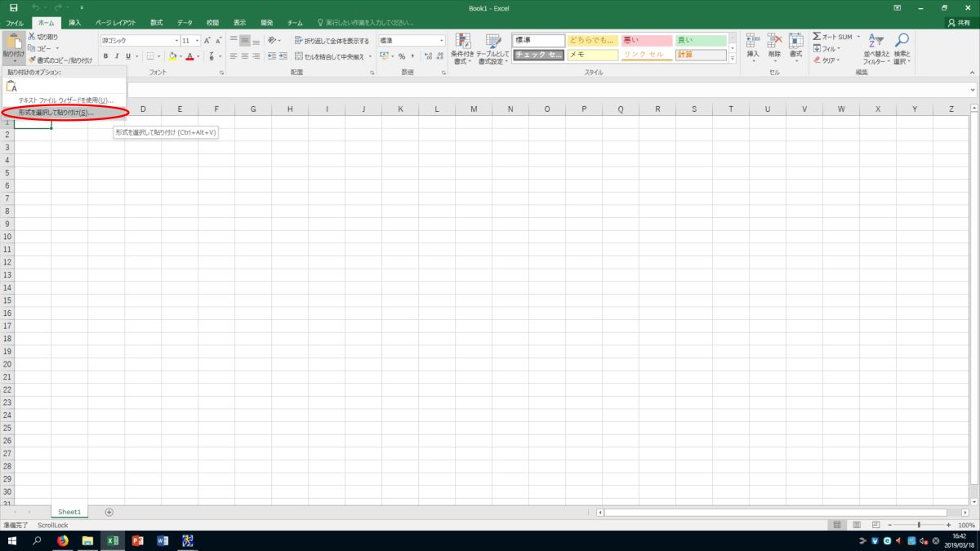Click the AutoSum (オート SUM) sigma icon
This screenshot has height=551, width=980.
(817, 37)
